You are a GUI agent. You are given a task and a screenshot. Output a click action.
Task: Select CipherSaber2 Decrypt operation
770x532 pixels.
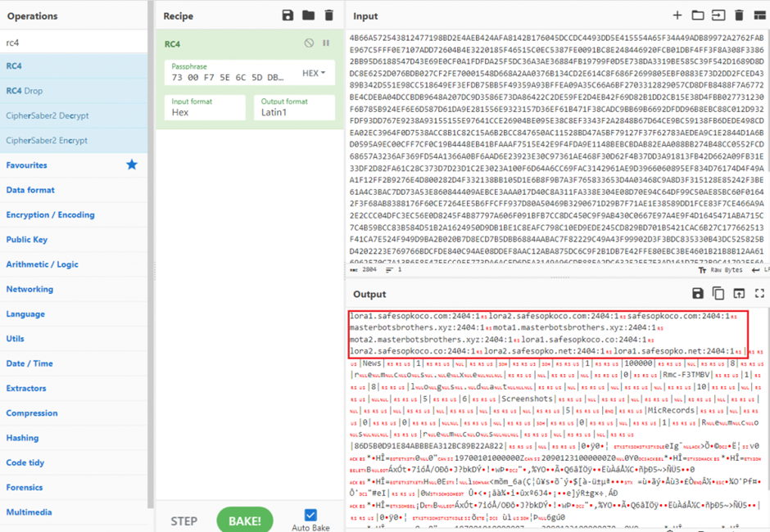74,116
